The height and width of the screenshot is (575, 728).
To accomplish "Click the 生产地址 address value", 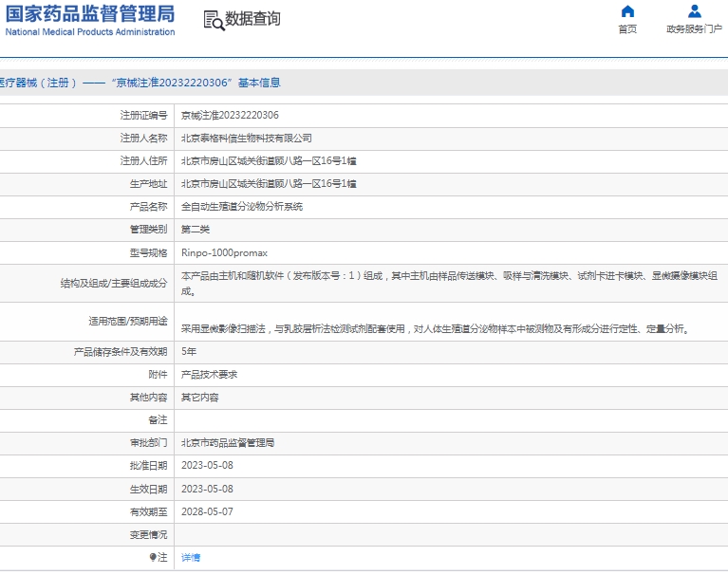I will coord(269,183).
